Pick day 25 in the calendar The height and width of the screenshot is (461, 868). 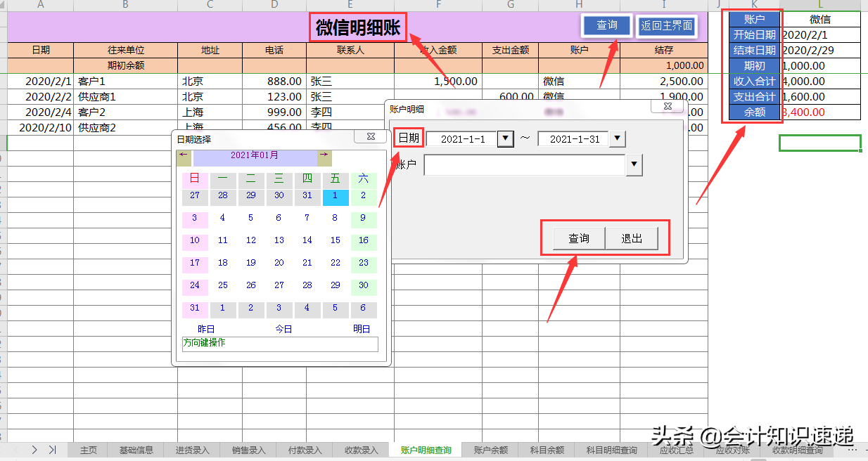223,285
